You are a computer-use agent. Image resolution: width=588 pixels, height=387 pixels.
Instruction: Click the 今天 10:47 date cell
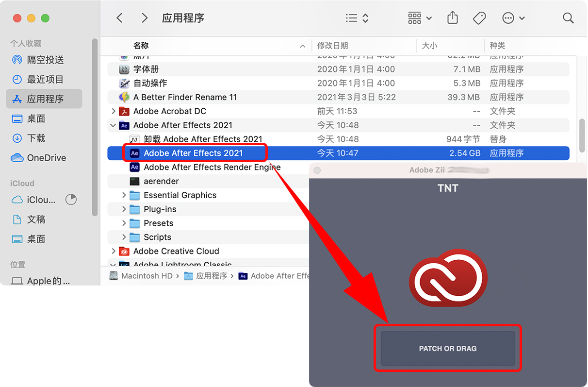(338, 153)
